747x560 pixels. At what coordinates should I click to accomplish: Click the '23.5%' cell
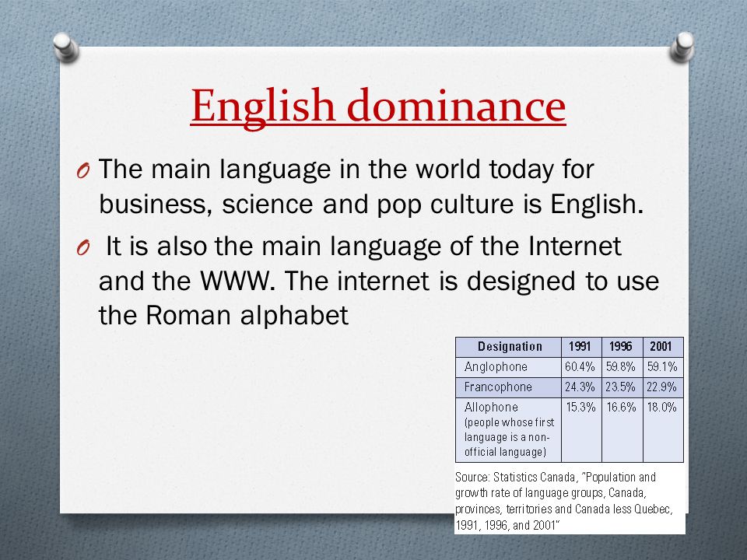[x=621, y=387]
